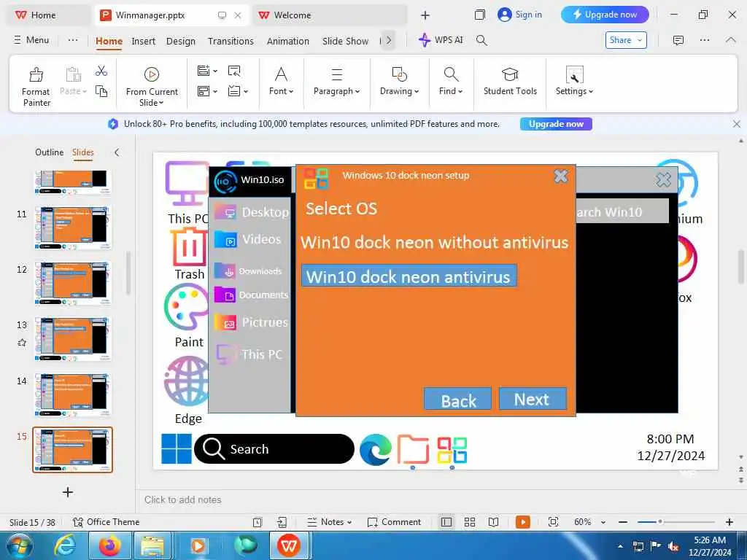Switch to the Outline pane tab

[x=49, y=152]
